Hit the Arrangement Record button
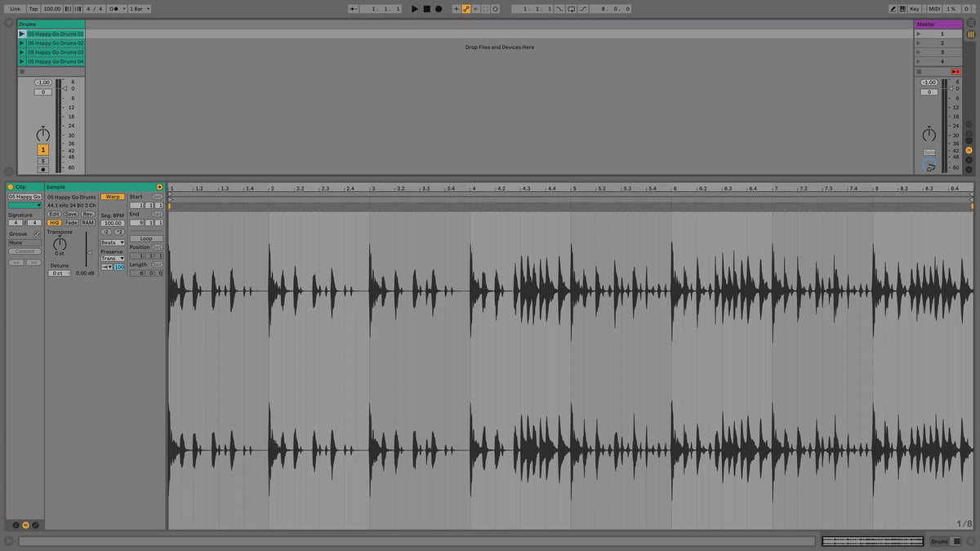This screenshot has height=551, width=980. click(439, 9)
